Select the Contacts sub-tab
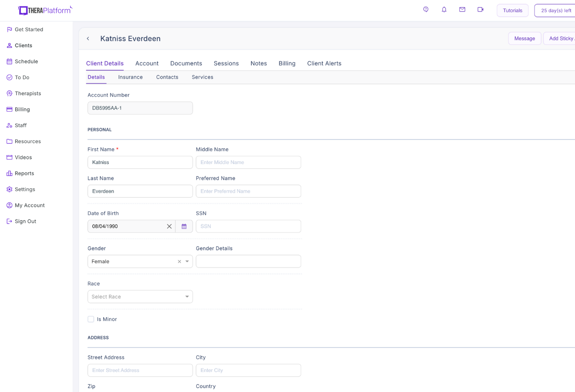575x392 pixels. [167, 77]
